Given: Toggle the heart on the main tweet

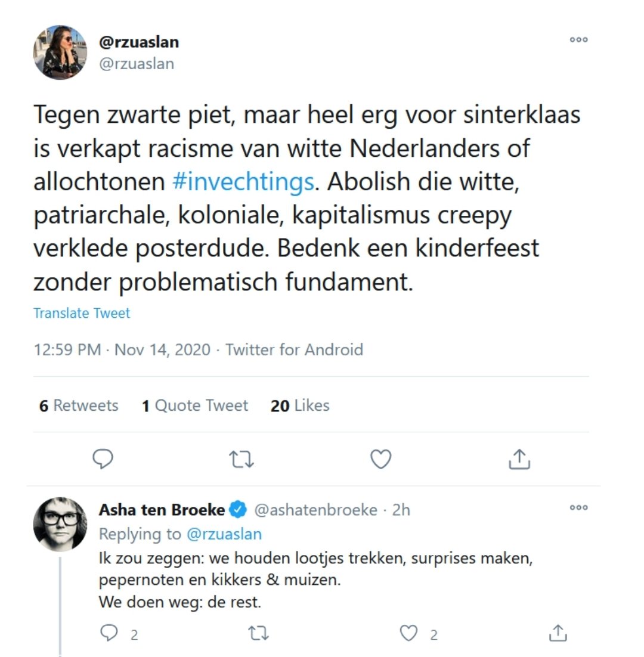Looking at the screenshot, I should [380, 459].
